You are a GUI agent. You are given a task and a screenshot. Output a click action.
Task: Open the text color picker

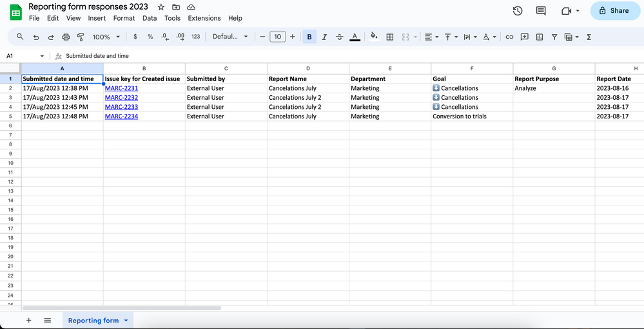355,37
